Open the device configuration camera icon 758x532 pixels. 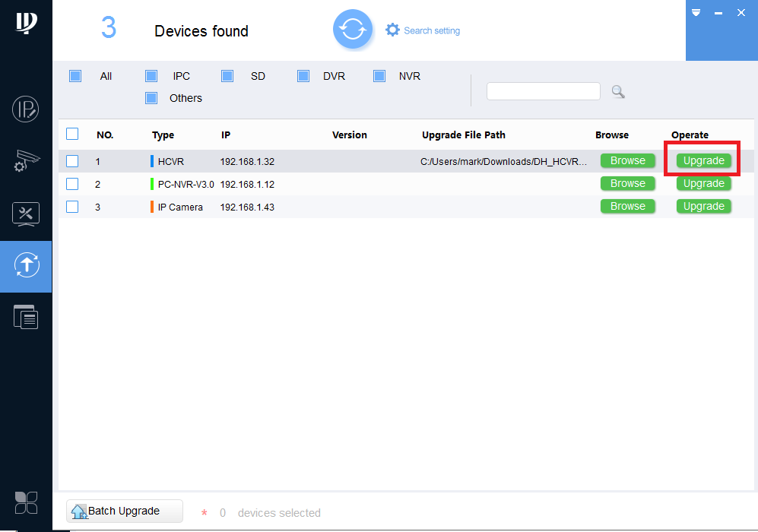tap(26, 160)
